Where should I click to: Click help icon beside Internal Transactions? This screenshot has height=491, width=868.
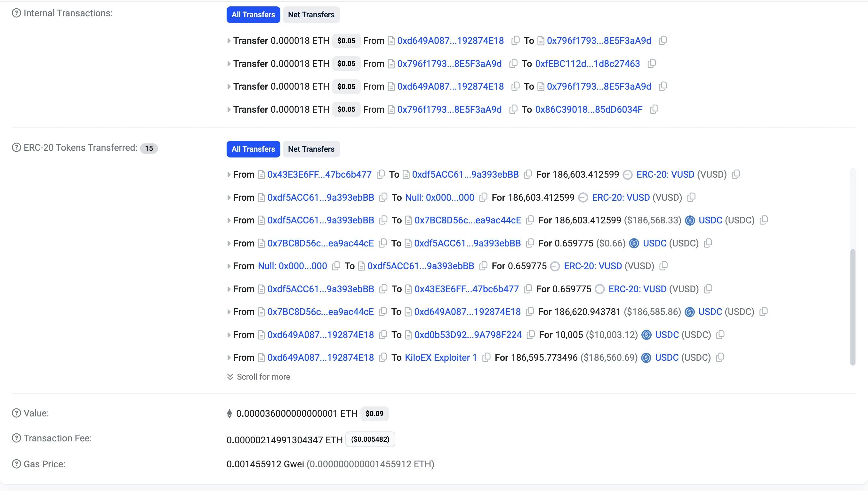(16, 13)
